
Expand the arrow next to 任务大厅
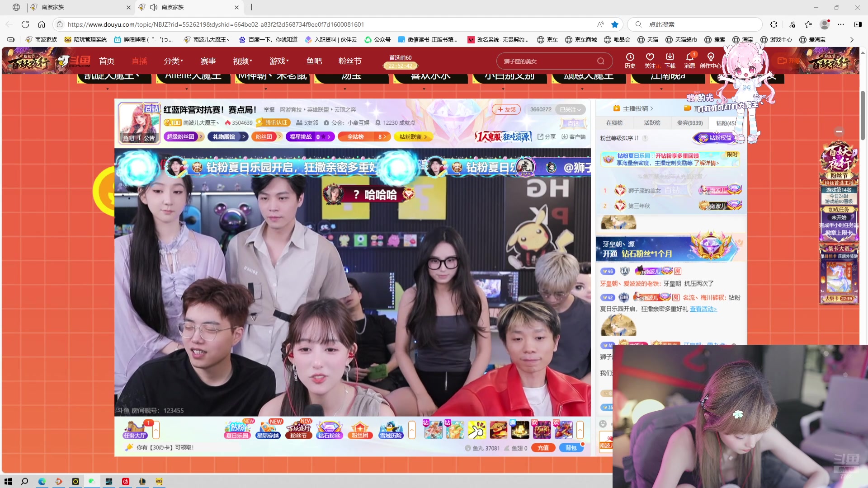coord(156,430)
